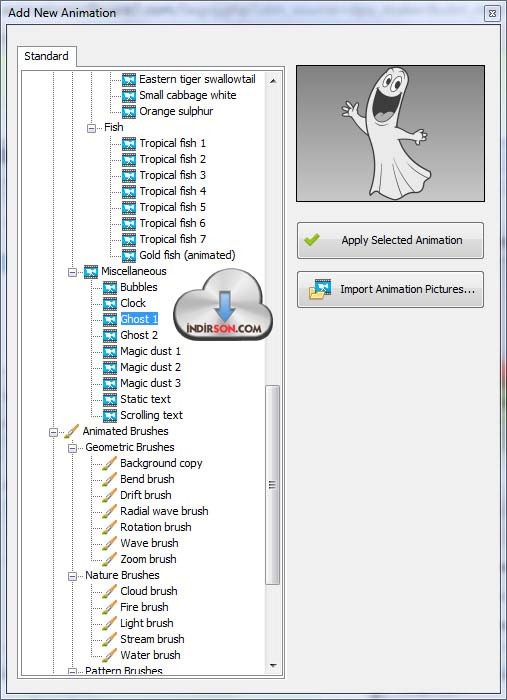This screenshot has width=507, height=700.
Task: Select the Ghost 2 tree entry
Action: 139,335
